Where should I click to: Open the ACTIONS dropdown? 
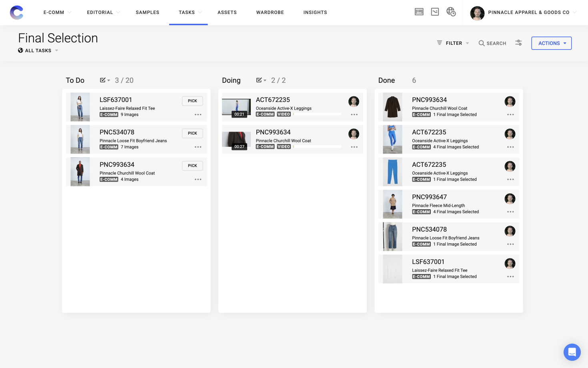point(551,43)
